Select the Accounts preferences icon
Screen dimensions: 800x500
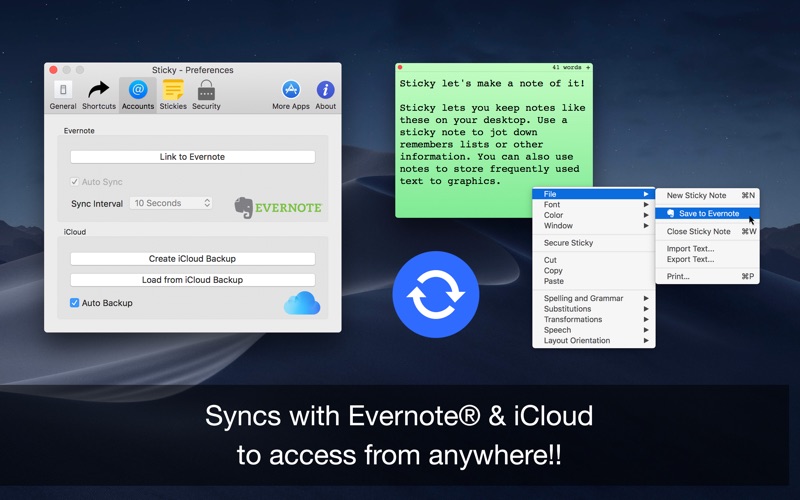click(138, 95)
